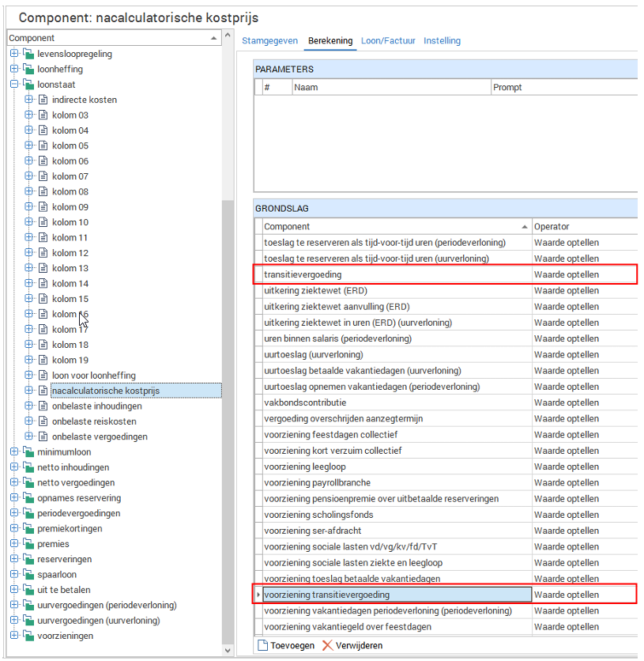
Task: Click the document icon beside onbelaste reiskosten
Action: tap(43, 421)
